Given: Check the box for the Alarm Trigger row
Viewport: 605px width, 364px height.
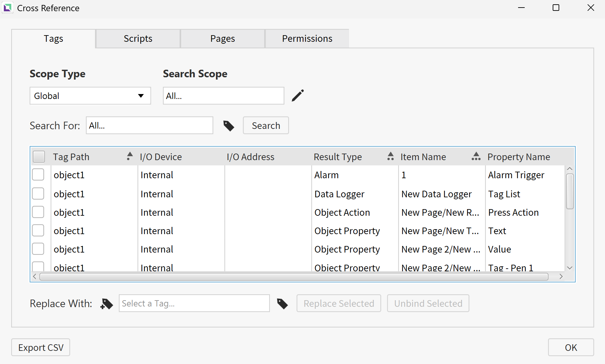Looking at the screenshot, I should [38, 175].
